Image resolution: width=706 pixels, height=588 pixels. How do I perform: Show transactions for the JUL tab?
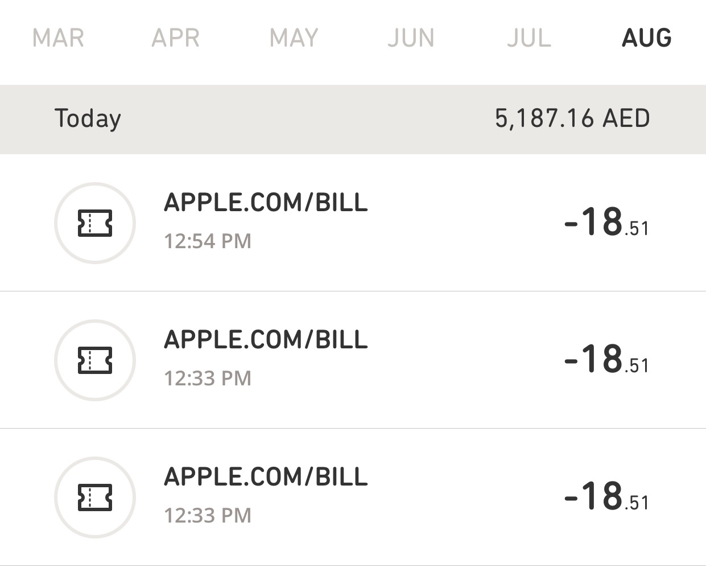[529, 38]
